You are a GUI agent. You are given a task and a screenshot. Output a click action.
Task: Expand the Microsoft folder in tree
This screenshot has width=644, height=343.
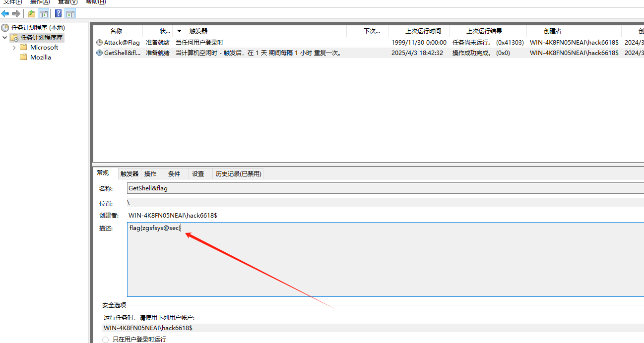coord(14,48)
